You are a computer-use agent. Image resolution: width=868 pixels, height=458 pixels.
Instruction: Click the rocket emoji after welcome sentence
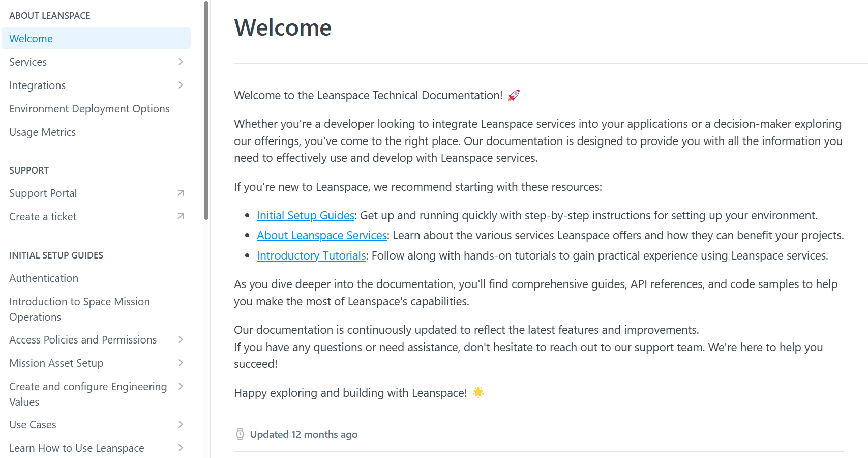pos(514,95)
